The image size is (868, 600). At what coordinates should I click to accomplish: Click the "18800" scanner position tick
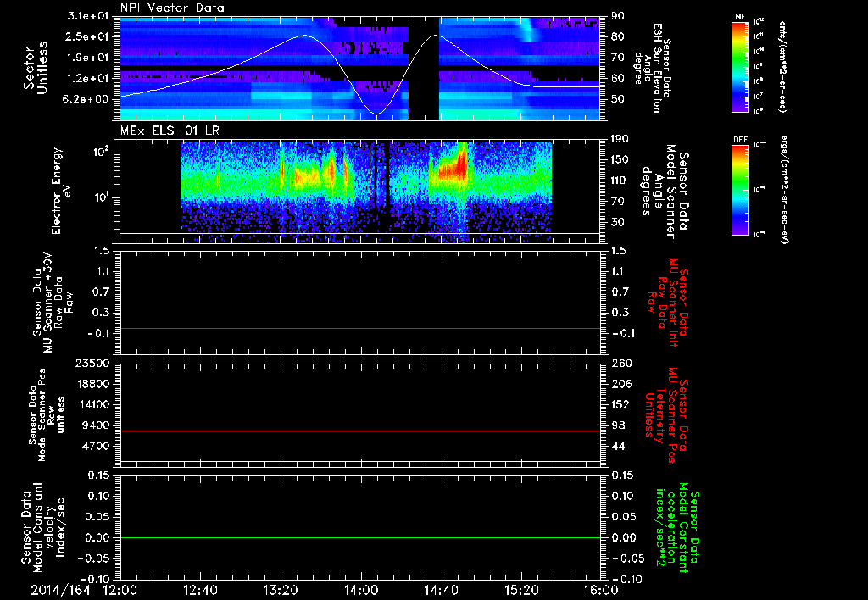point(92,384)
